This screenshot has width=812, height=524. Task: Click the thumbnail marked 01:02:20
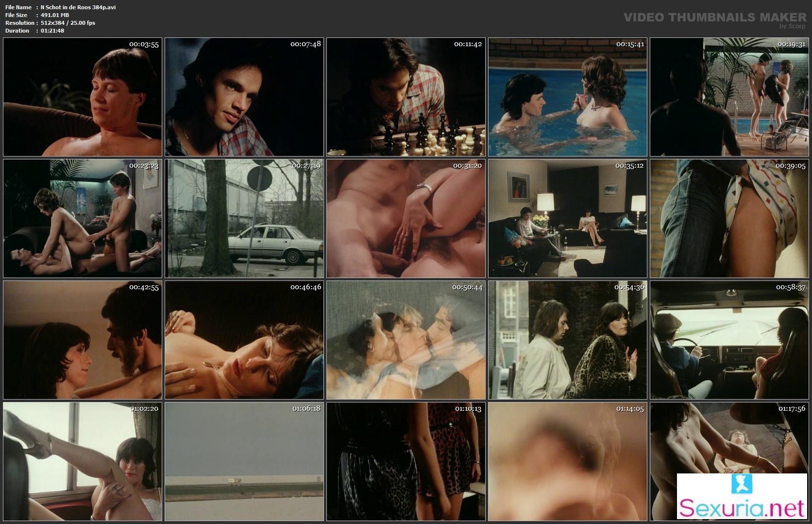[83, 461]
